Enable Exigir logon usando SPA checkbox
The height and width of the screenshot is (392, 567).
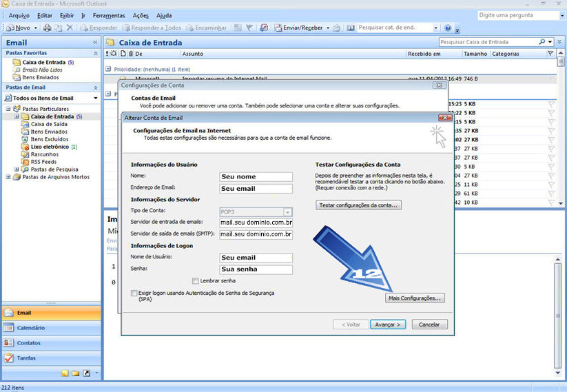134,293
